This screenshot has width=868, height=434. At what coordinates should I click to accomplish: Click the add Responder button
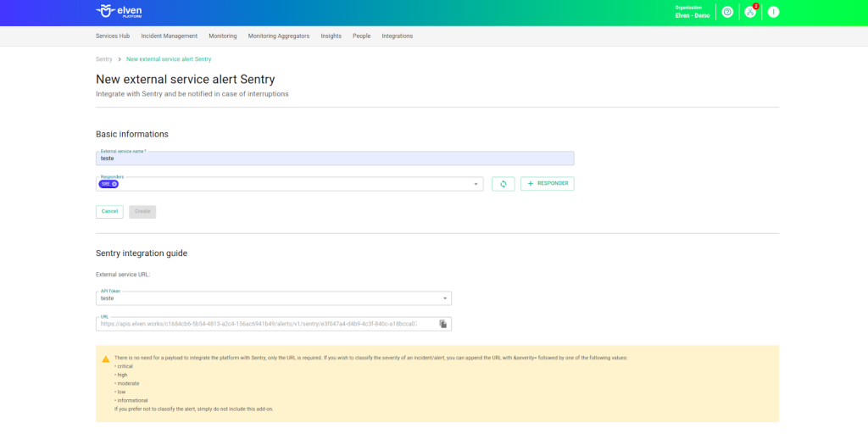[x=547, y=184]
